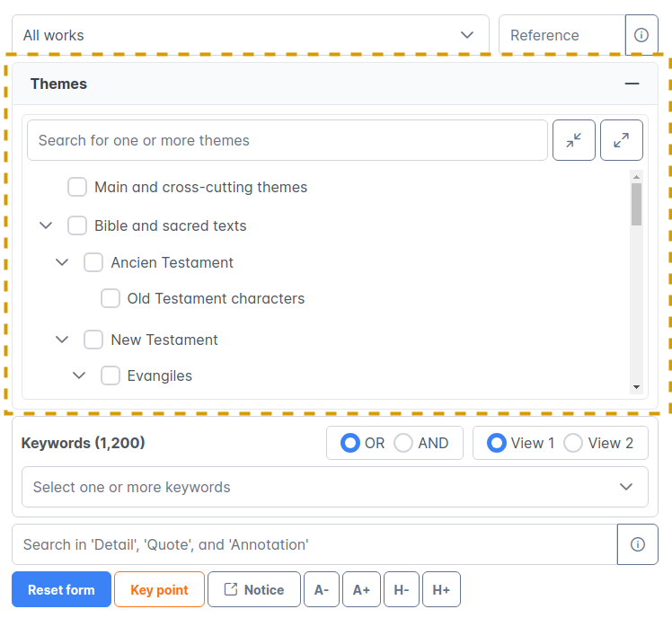The height and width of the screenshot is (618, 672).
Task: Open the All works dropdown
Action: pos(250,35)
